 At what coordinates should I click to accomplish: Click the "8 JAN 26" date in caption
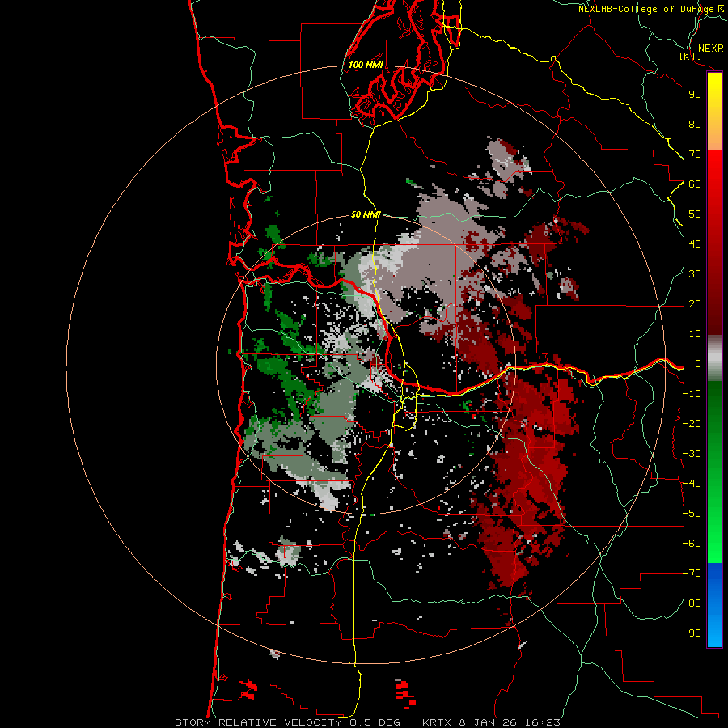pyautogui.click(x=489, y=722)
